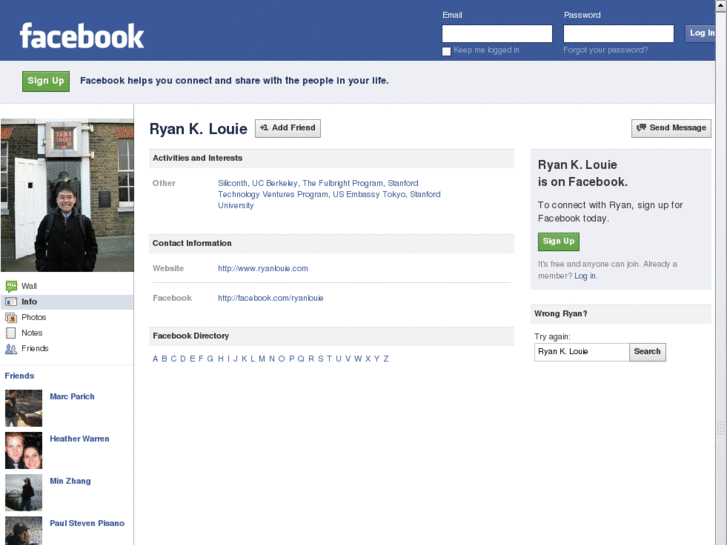Click Heather Warren thumbnail photo

(x=24, y=450)
